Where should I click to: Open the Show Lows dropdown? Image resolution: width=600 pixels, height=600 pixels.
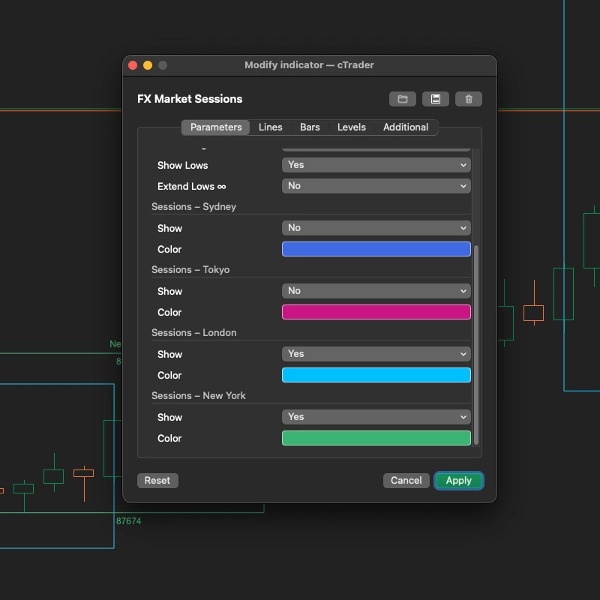pos(376,165)
